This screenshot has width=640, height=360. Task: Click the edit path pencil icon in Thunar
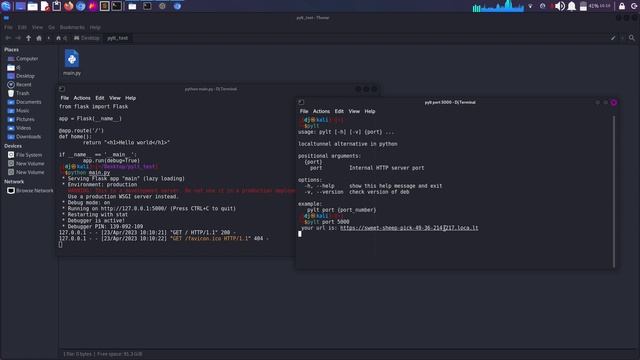tap(613, 38)
